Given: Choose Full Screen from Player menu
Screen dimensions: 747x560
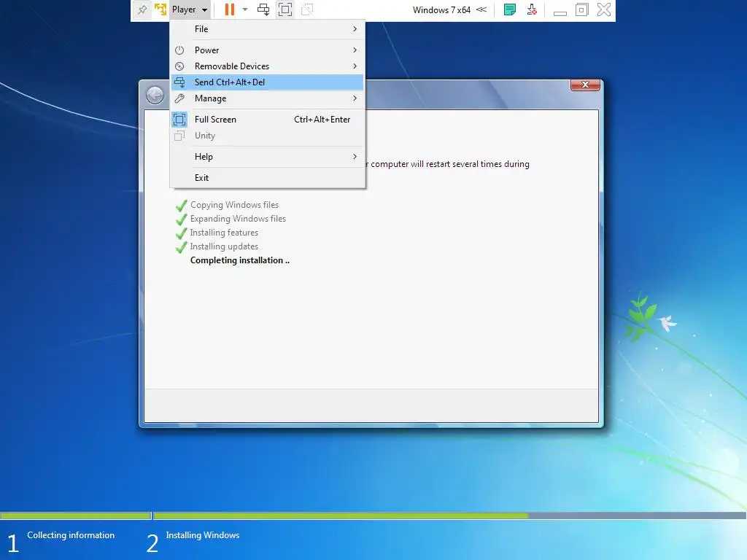Looking at the screenshot, I should (268, 120).
